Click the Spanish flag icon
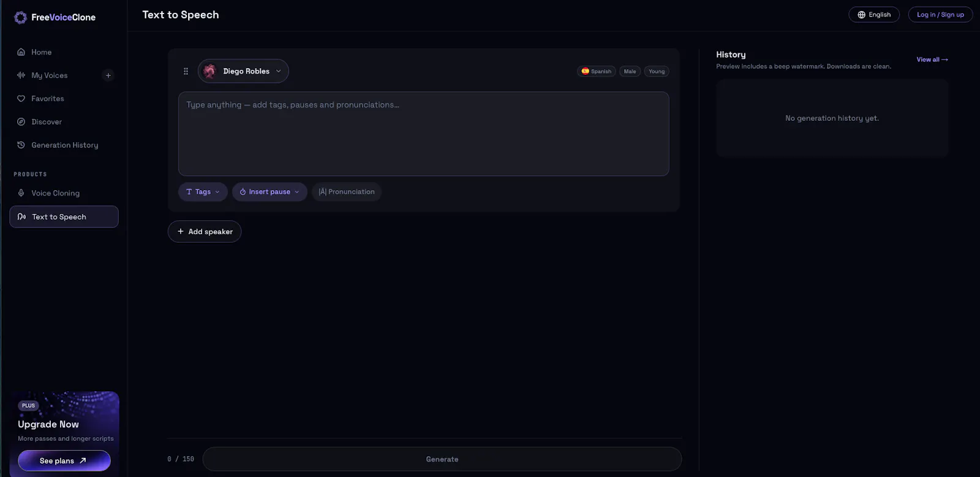 (585, 71)
